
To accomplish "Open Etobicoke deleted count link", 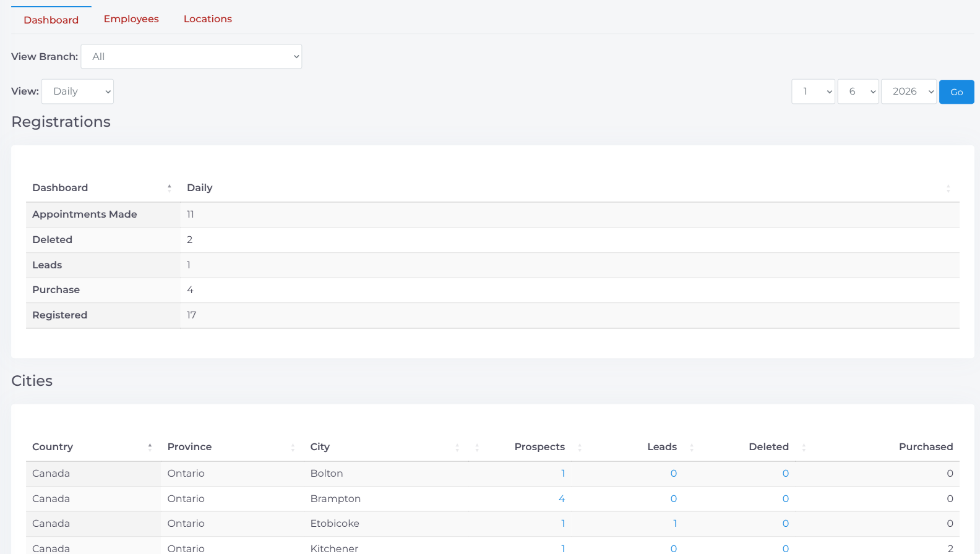I will 786,524.
